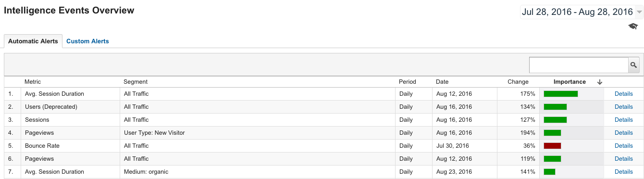Open Details for Bounce Rate alert

pyautogui.click(x=623, y=146)
